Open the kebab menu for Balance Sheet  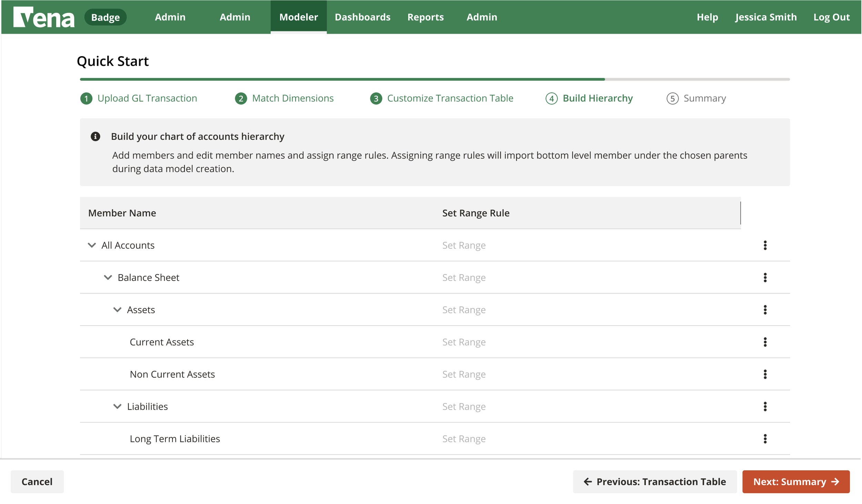(766, 277)
